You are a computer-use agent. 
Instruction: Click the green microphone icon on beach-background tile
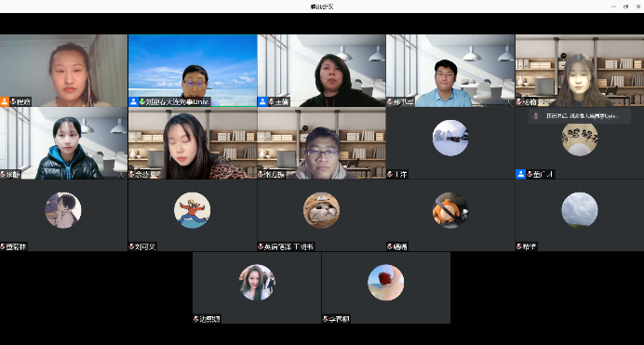tap(142, 101)
